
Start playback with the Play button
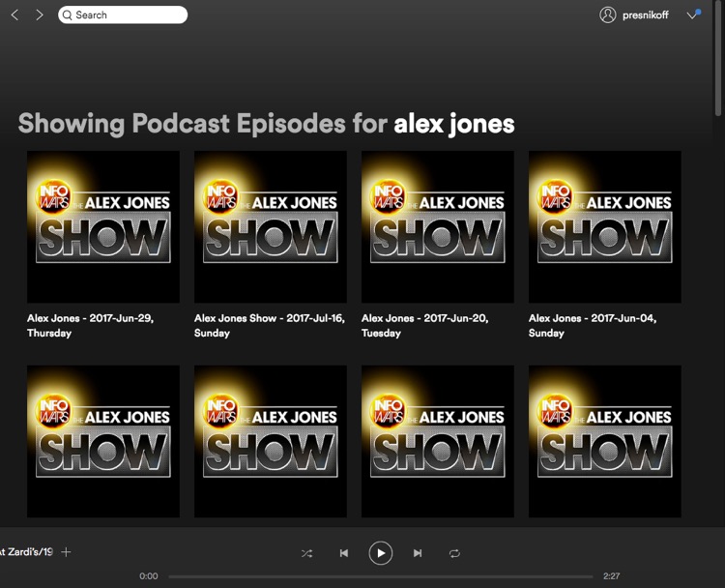pos(381,553)
